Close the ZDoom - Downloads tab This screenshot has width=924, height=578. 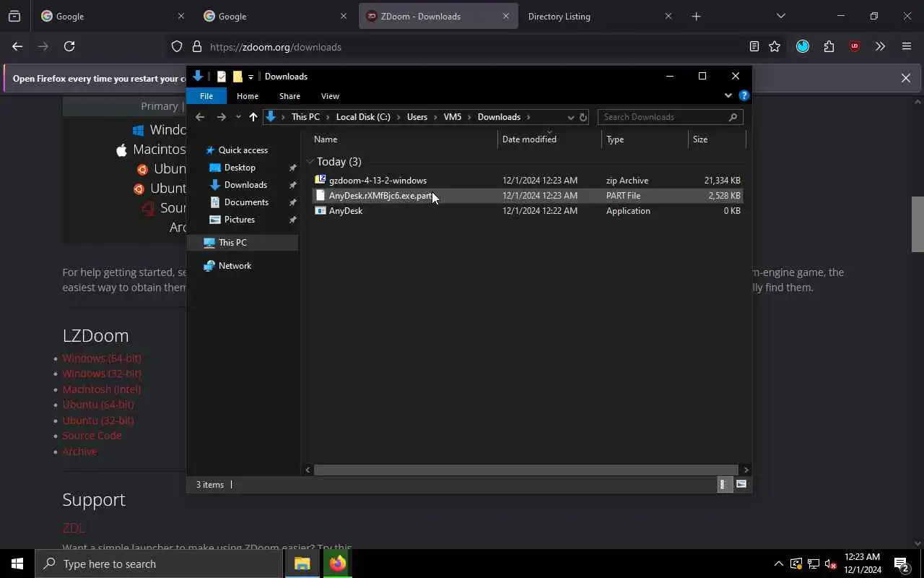tap(505, 16)
